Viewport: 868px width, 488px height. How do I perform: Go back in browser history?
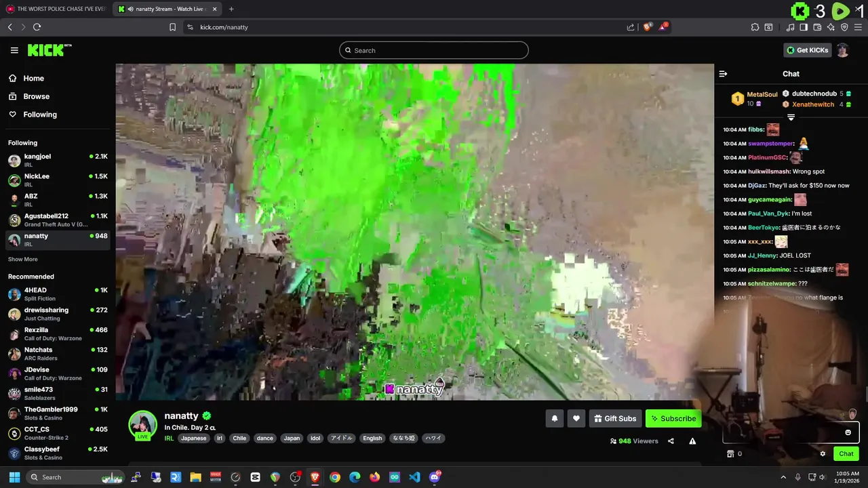9,27
